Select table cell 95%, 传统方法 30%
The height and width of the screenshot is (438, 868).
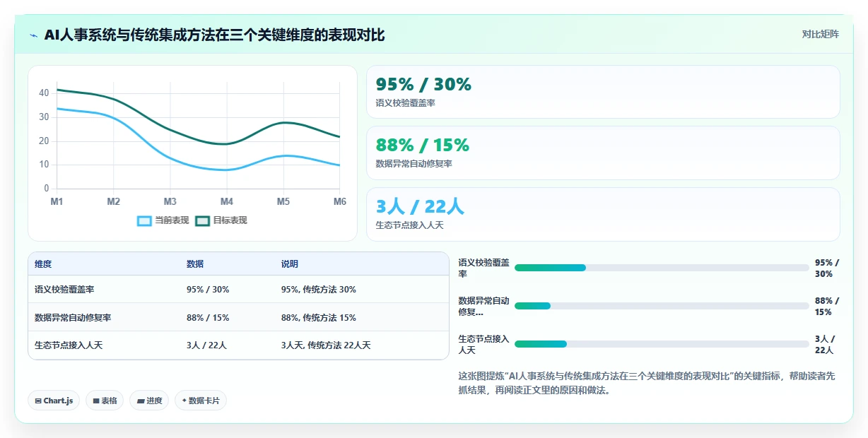[x=319, y=290]
